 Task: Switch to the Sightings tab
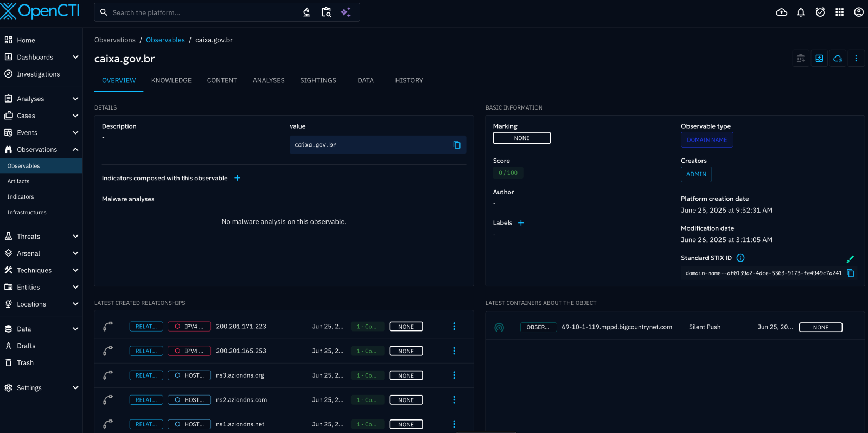coord(318,80)
